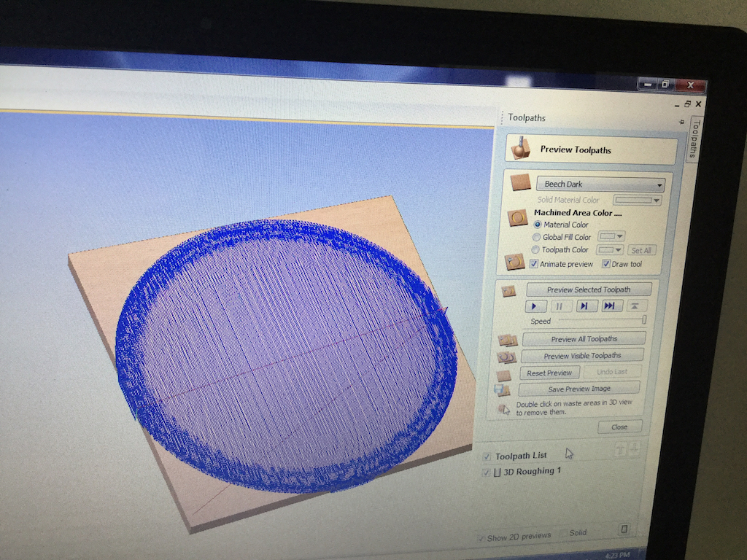Toggle the Show 2D previews checkbox
This screenshot has height=560, width=747.
pyautogui.click(x=481, y=539)
